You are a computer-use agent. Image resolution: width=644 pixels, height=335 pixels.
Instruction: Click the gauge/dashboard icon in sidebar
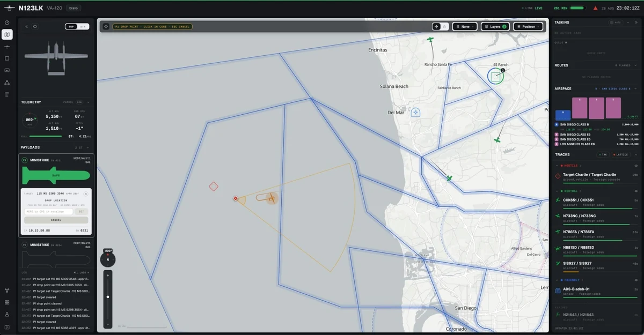7,23
